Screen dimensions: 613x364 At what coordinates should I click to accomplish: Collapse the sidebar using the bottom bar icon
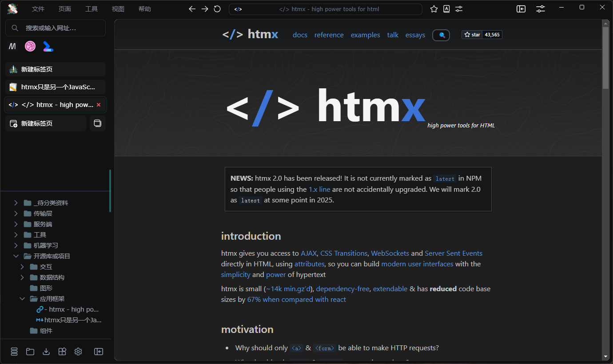99,352
